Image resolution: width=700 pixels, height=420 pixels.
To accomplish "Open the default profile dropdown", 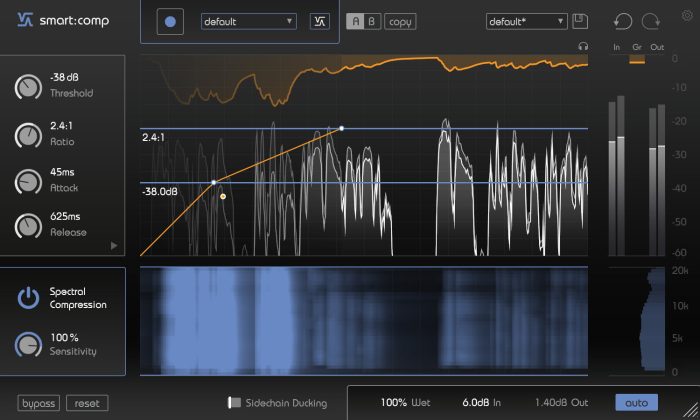I will [x=249, y=21].
